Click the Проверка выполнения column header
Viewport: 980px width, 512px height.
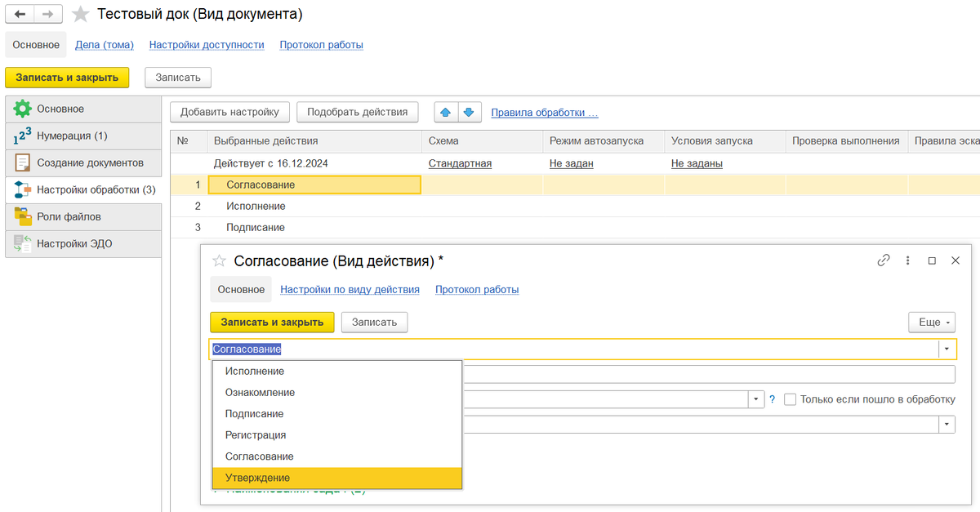(846, 140)
